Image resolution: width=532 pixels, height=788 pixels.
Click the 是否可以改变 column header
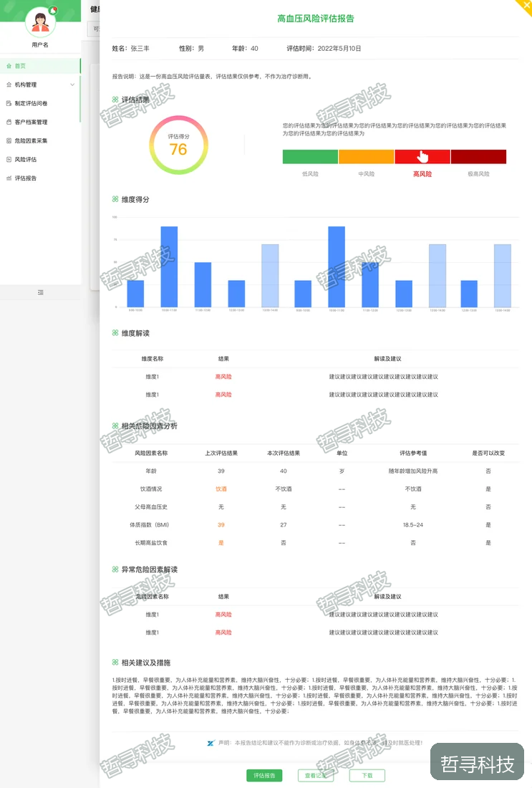[x=488, y=453]
